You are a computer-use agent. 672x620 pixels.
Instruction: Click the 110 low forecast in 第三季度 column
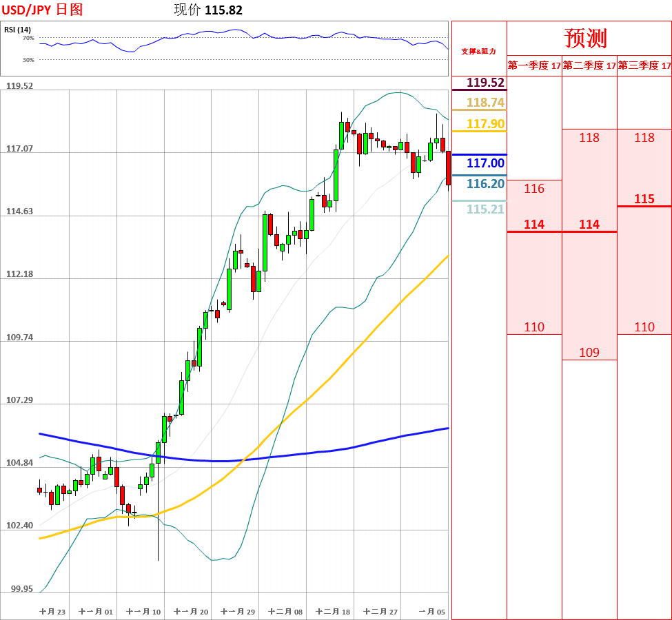tap(644, 327)
